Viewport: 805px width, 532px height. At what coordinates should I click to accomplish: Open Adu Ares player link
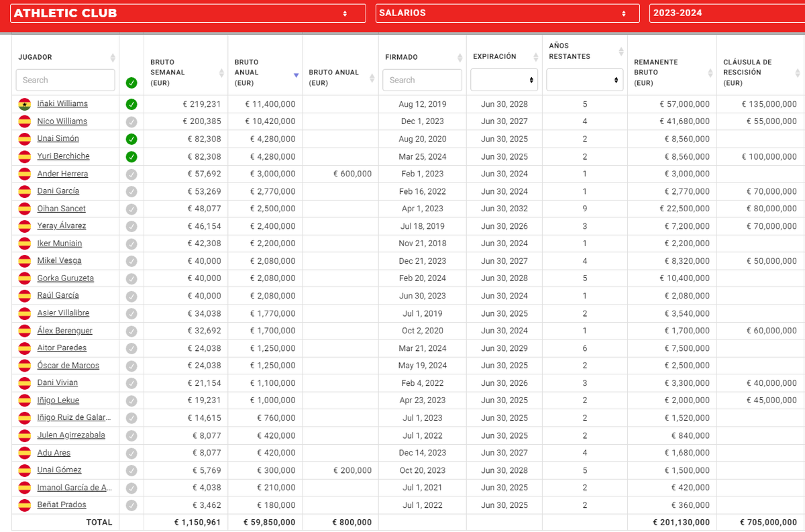pyautogui.click(x=54, y=453)
